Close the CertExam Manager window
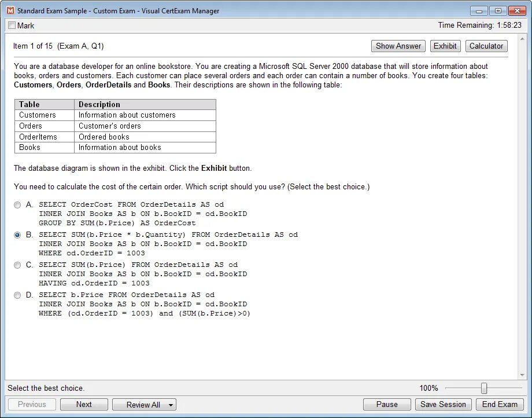 pyautogui.click(x=517, y=11)
